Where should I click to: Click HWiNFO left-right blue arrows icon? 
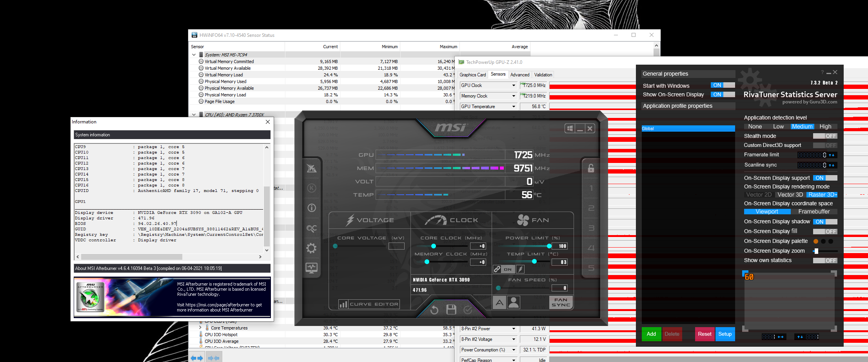(197, 358)
